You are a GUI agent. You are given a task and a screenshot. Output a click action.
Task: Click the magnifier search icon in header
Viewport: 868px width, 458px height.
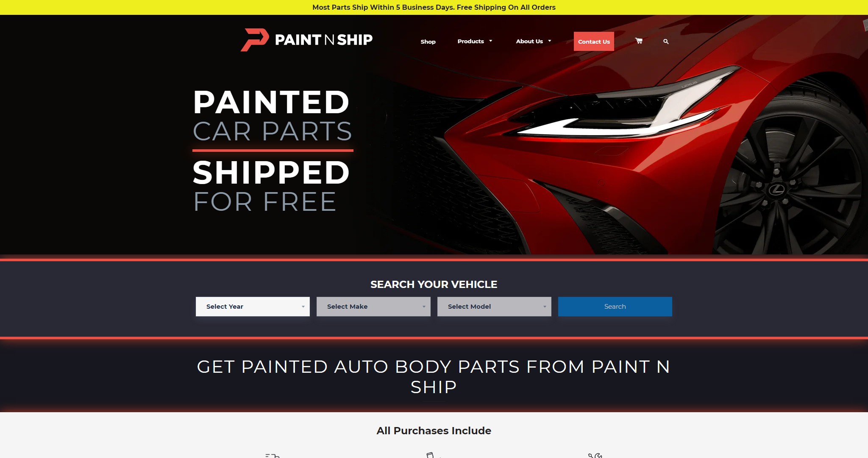click(666, 42)
